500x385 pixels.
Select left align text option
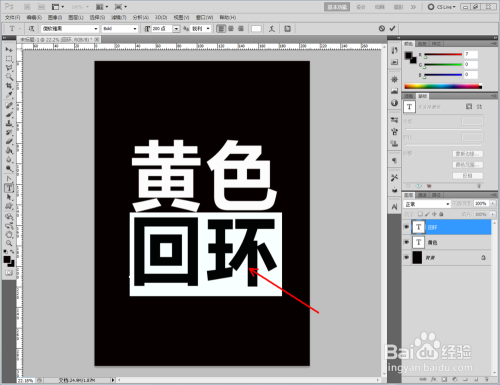pyautogui.click(x=221, y=29)
